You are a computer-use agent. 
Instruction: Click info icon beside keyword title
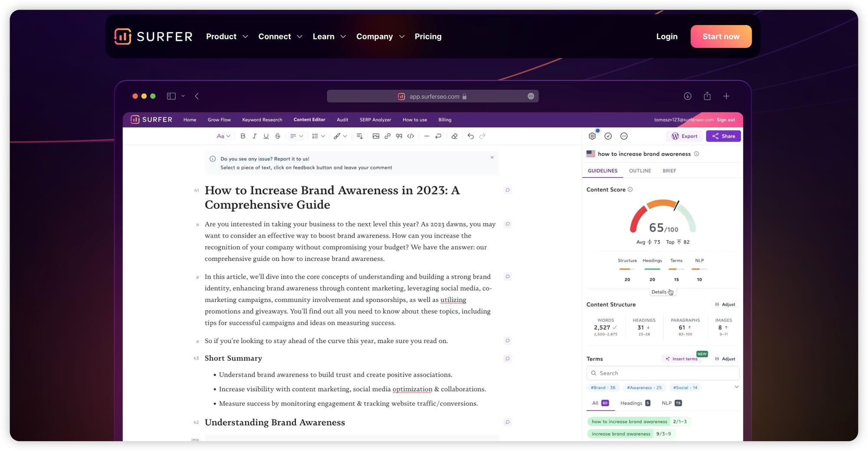[697, 154]
